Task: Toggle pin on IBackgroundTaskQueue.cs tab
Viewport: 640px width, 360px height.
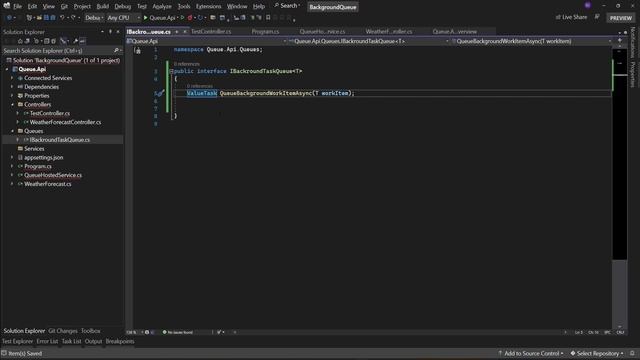Action: point(177,32)
